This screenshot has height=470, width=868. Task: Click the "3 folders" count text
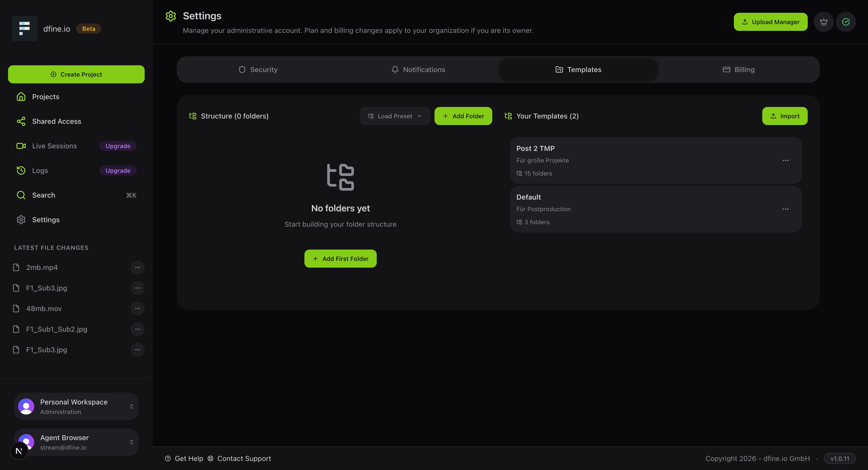point(537,222)
